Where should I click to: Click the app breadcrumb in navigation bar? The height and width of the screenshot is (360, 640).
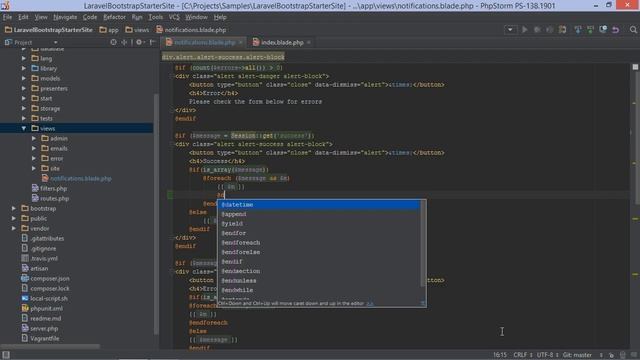pyautogui.click(x=109, y=30)
